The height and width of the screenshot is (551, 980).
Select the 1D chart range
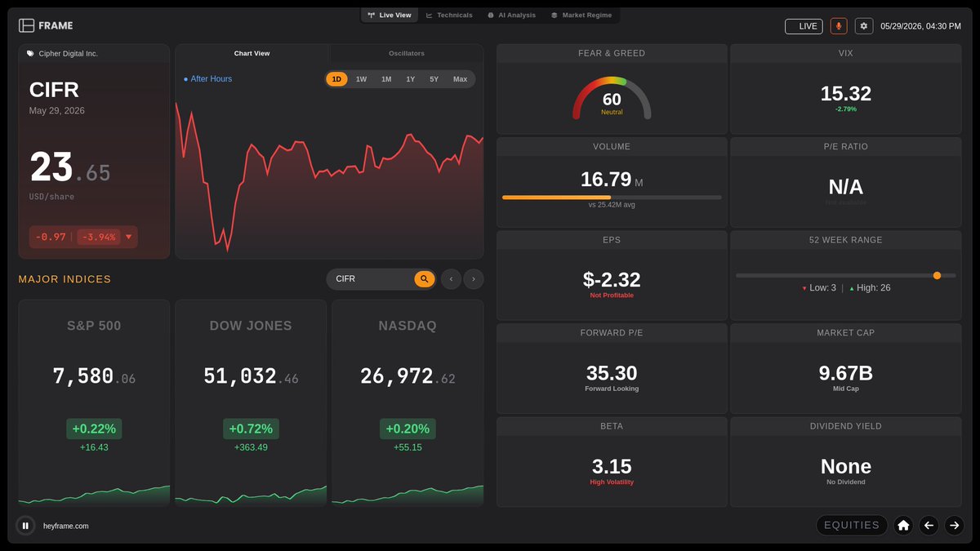(336, 79)
